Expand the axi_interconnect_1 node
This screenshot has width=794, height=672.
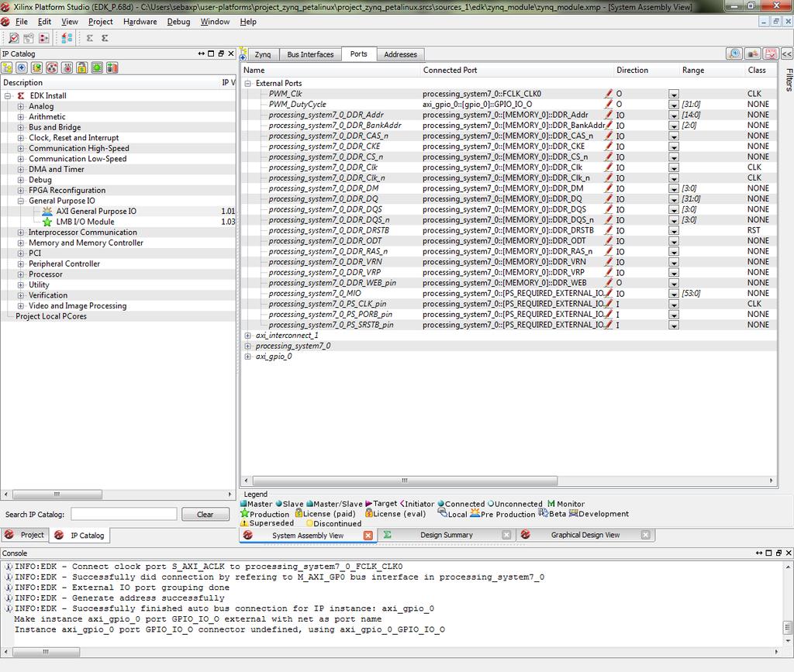pos(247,336)
